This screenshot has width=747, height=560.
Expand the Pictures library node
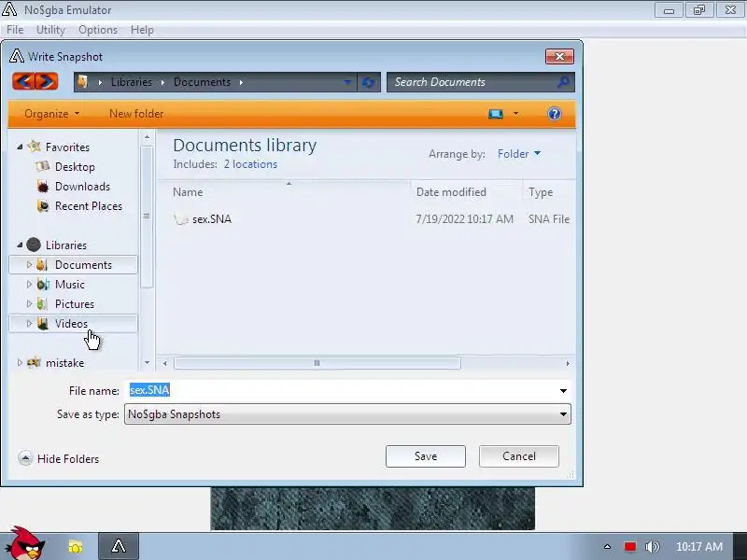[29, 304]
